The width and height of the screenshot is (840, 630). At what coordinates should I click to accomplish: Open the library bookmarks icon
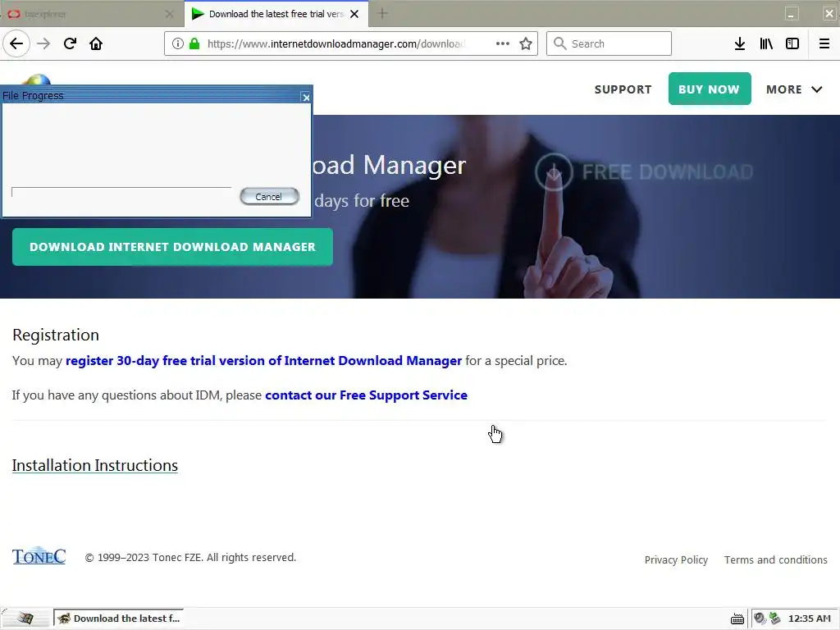click(x=766, y=43)
